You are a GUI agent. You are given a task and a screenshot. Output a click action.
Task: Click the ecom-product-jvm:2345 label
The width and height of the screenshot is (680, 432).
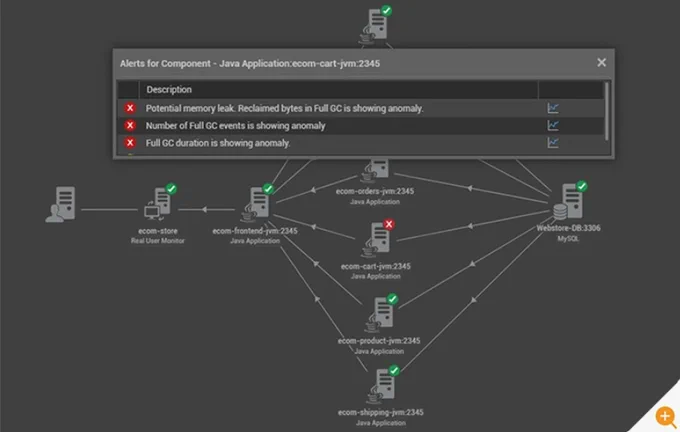coord(379,341)
